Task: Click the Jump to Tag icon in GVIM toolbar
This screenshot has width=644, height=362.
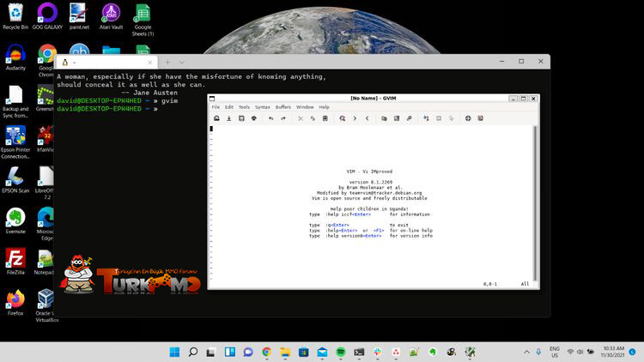Action: (451, 118)
